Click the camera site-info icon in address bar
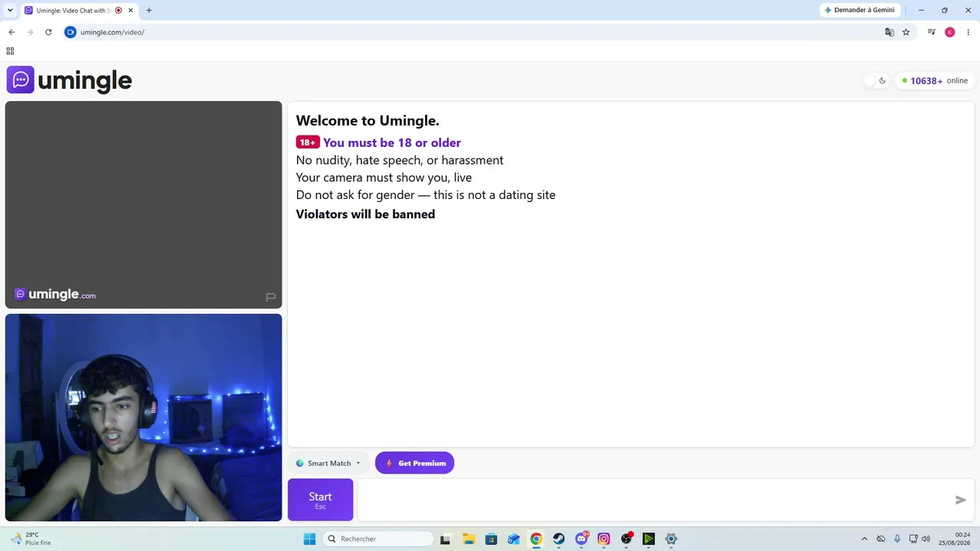 70,32
